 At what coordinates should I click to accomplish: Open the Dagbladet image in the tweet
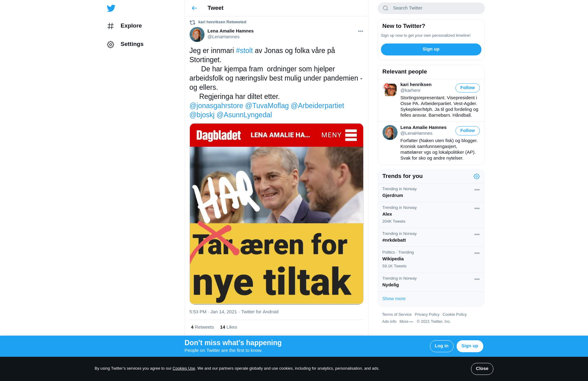pyautogui.click(x=276, y=214)
